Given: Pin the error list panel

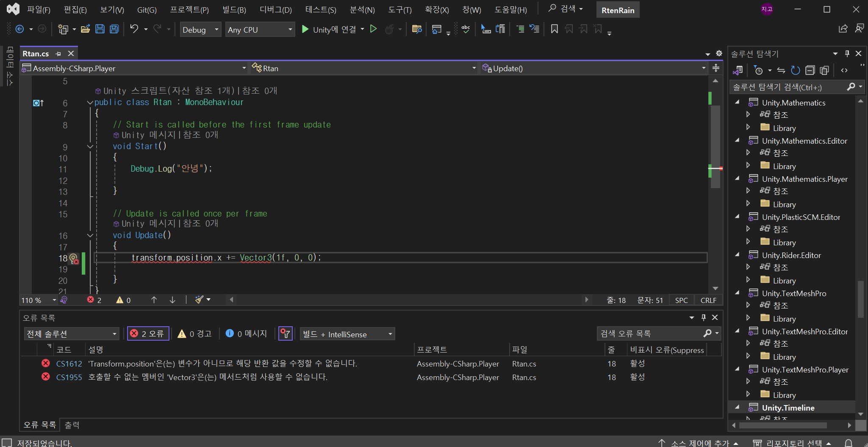Looking at the screenshot, I should pyautogui.click(x=704, y=317).
